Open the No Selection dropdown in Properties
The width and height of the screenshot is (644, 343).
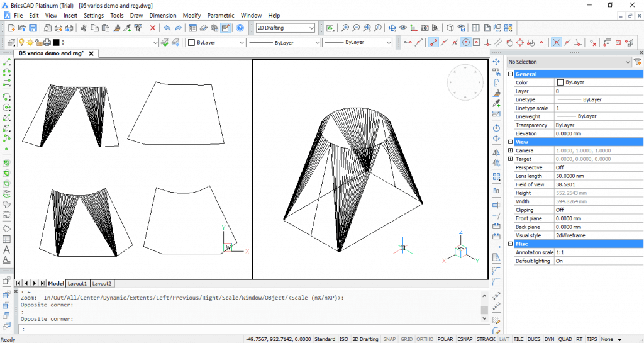coord(569,62)
